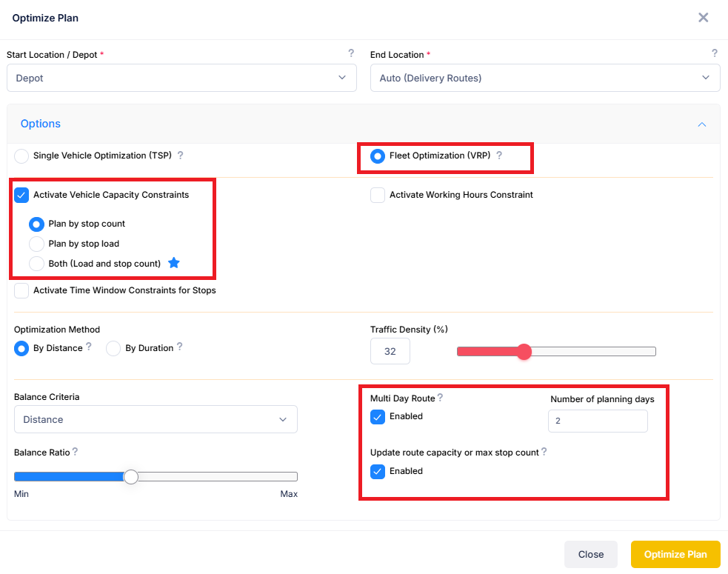Open the End Location Auto (Delivery Routes) dropdown
This screenshot has height=574, width=728.
(x=544, y=78)
